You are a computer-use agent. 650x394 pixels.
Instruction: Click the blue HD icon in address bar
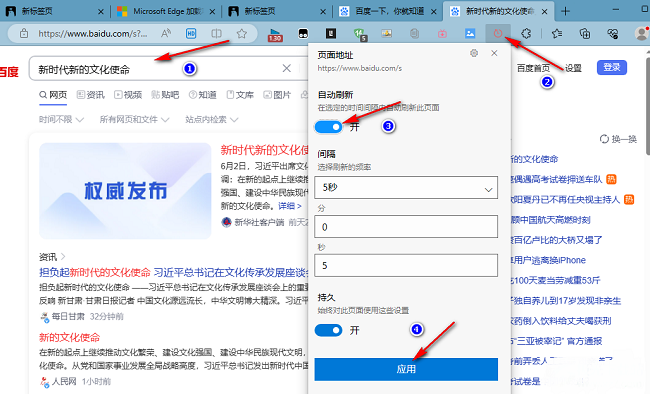click(x=191, y=33)
